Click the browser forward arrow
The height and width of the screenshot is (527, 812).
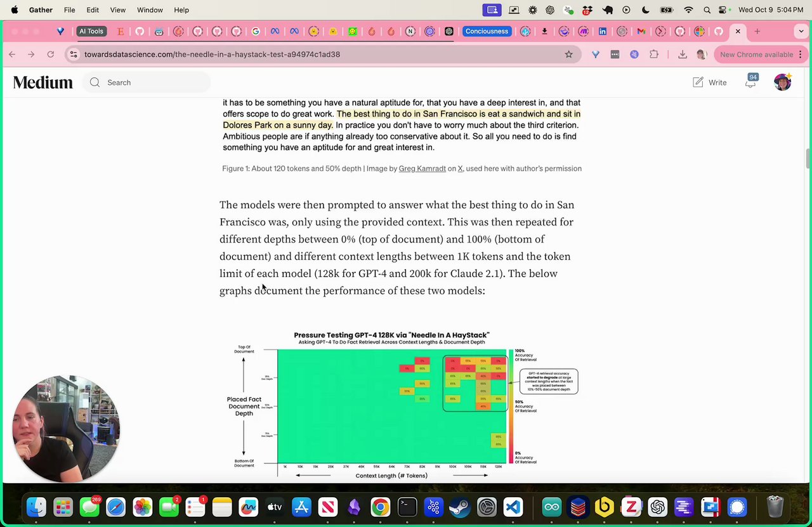point(31,55)
